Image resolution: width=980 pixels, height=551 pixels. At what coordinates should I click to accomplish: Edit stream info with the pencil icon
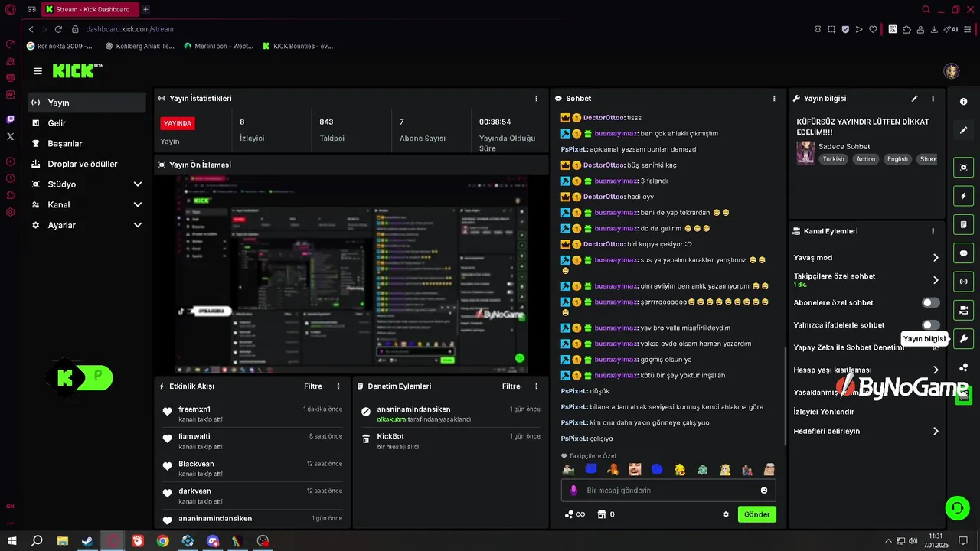coord(914,98)
